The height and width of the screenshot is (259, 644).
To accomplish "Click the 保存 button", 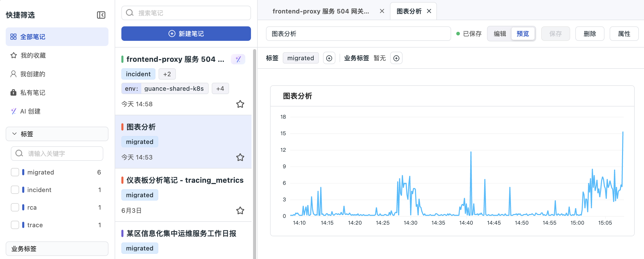I will 556,34.
